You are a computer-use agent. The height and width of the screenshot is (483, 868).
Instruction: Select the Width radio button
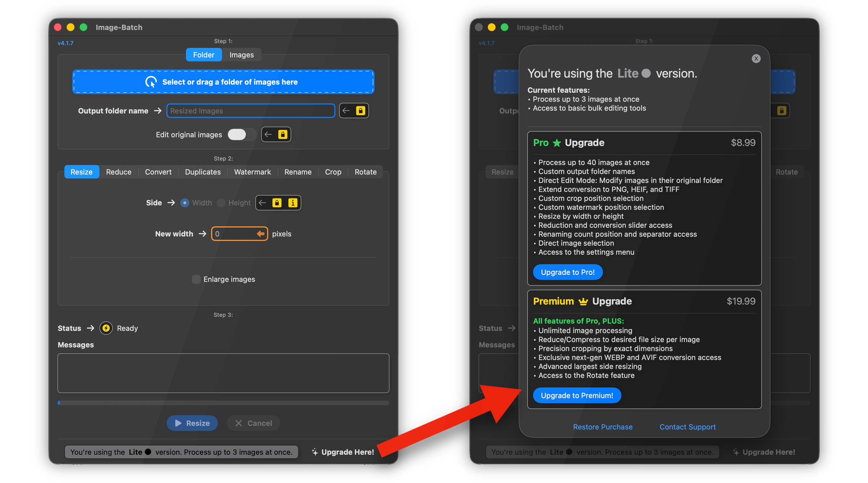coord(185,203)
